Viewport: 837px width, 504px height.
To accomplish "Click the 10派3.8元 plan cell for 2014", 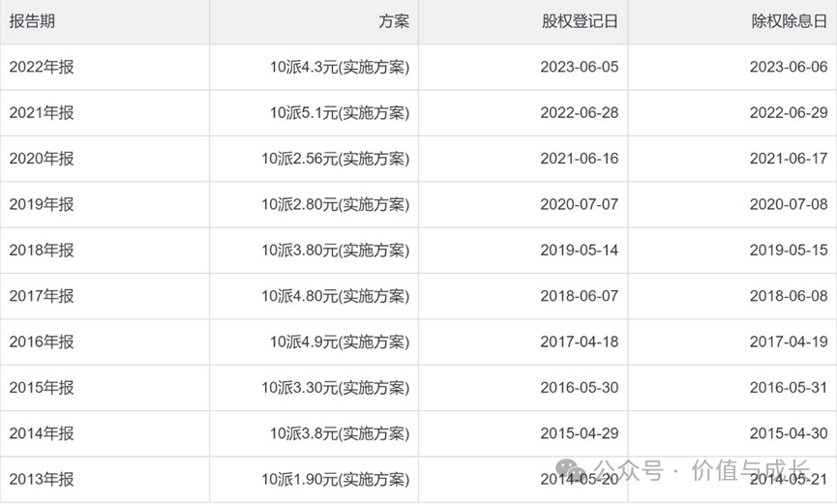I will (340, 433).
